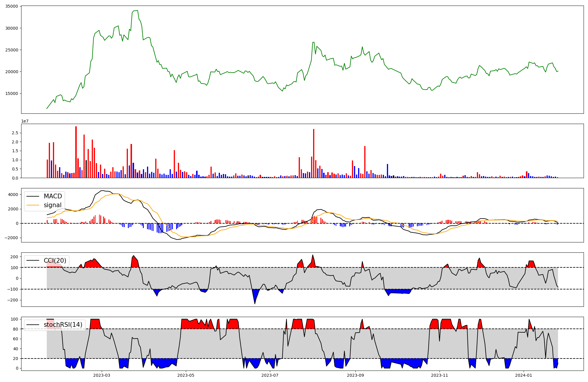The height and width of the screenshot is (382, 588).
Task: Click the 35000 price axis label
Action: tap(12, 6)
